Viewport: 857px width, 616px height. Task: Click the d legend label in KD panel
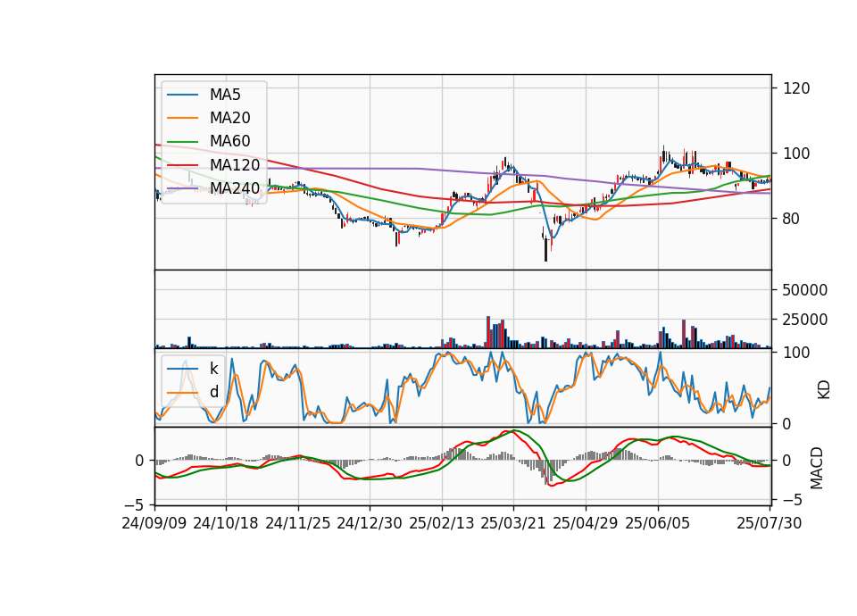(213, 392)
